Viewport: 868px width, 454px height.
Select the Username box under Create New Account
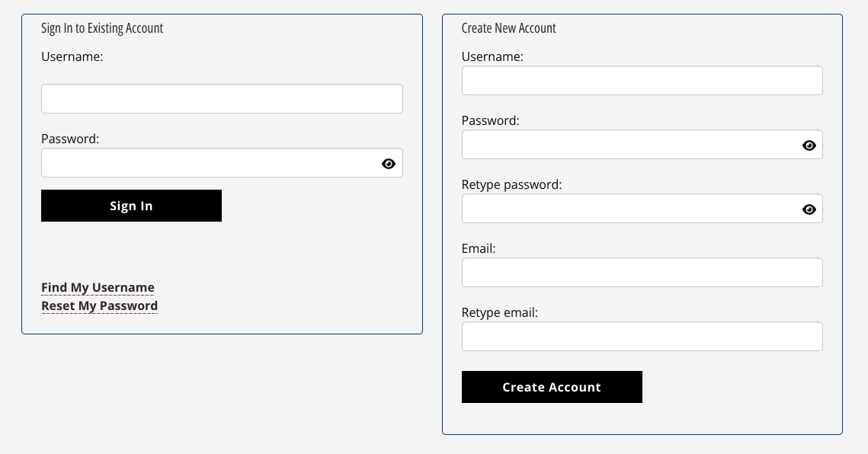(642, 81)
